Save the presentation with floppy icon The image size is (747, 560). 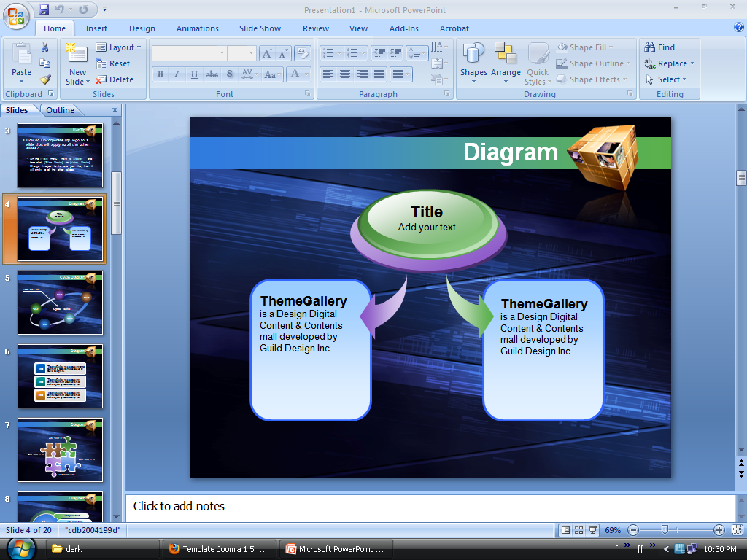(44, 9)
